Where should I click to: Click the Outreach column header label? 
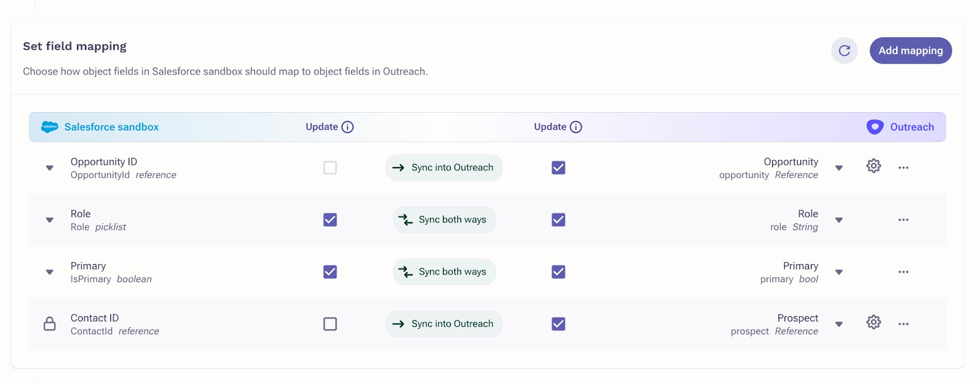[x=912, y=127]
